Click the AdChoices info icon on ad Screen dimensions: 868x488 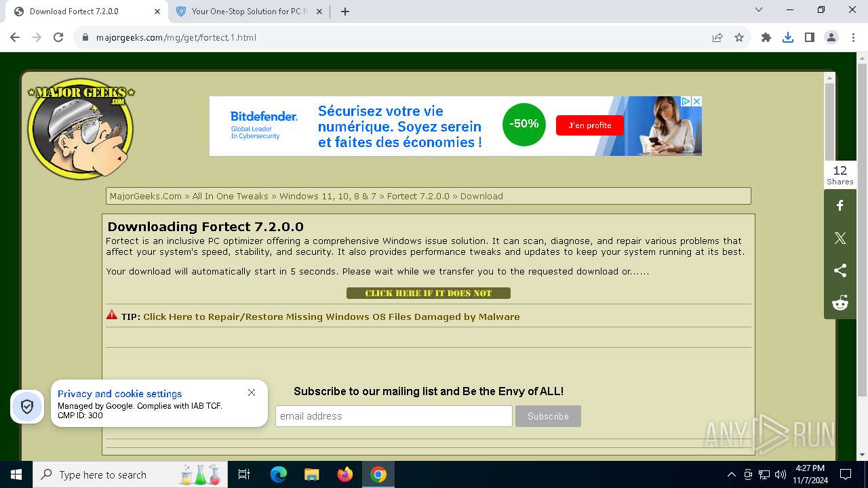pyautogui.click(x=686, y=101)
